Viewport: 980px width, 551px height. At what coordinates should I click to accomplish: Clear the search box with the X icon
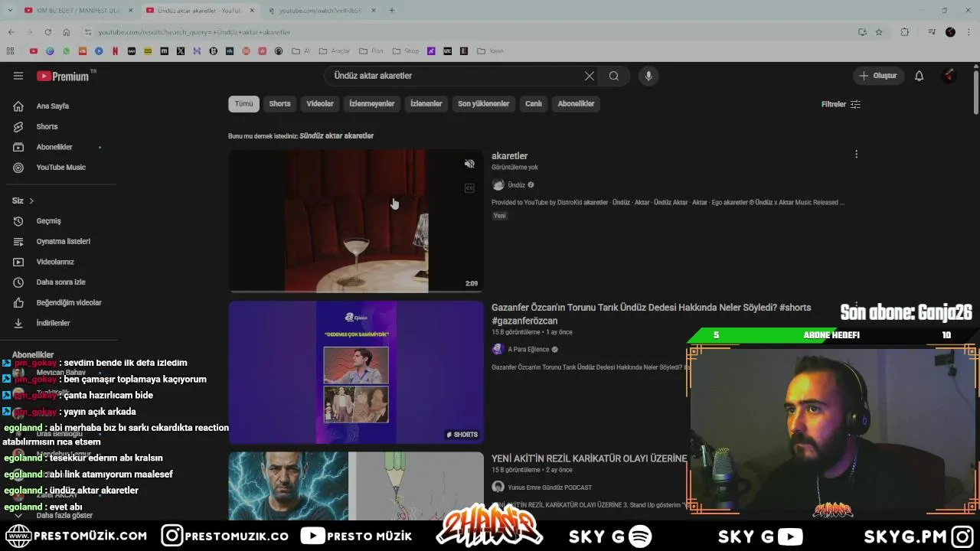click(590, 76)
